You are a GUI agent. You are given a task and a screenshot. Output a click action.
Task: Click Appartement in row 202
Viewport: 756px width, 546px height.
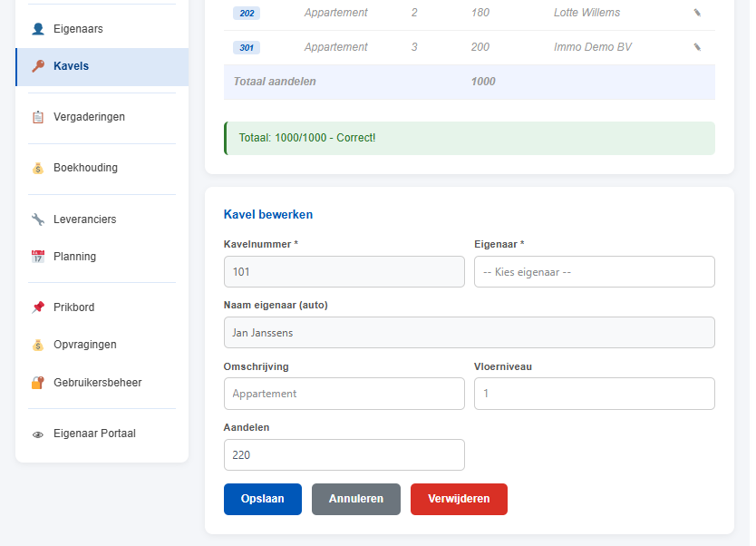(335, 13)
